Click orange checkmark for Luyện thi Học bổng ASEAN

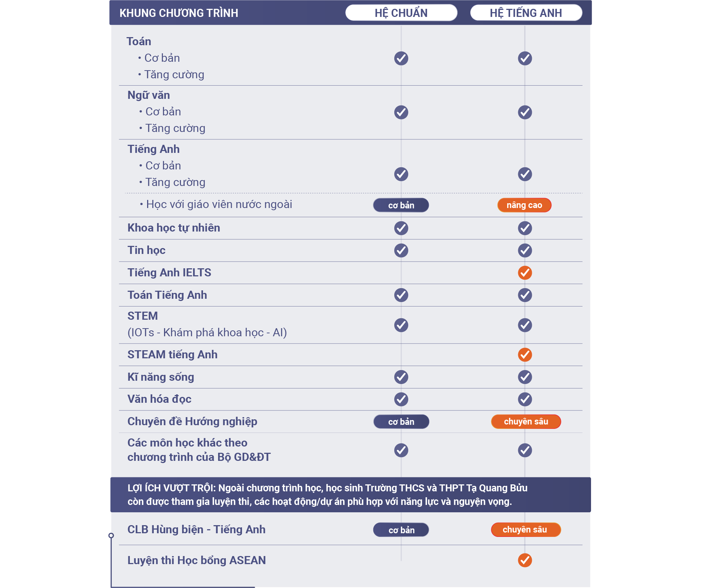click(x=525, y=560)
